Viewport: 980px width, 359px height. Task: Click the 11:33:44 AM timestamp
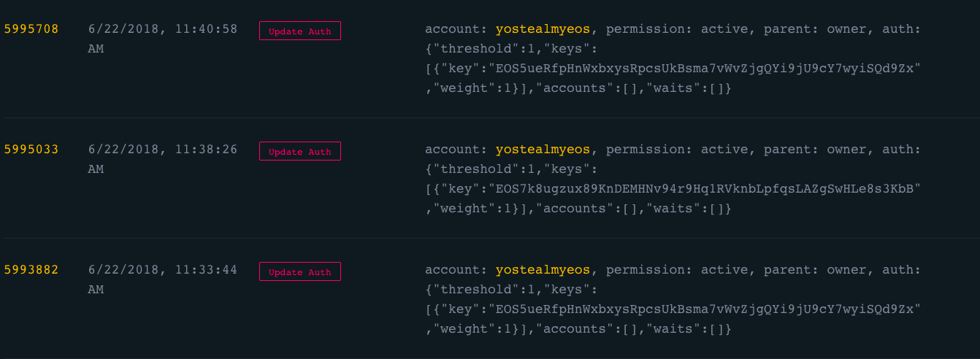click(x=162, y=270)
